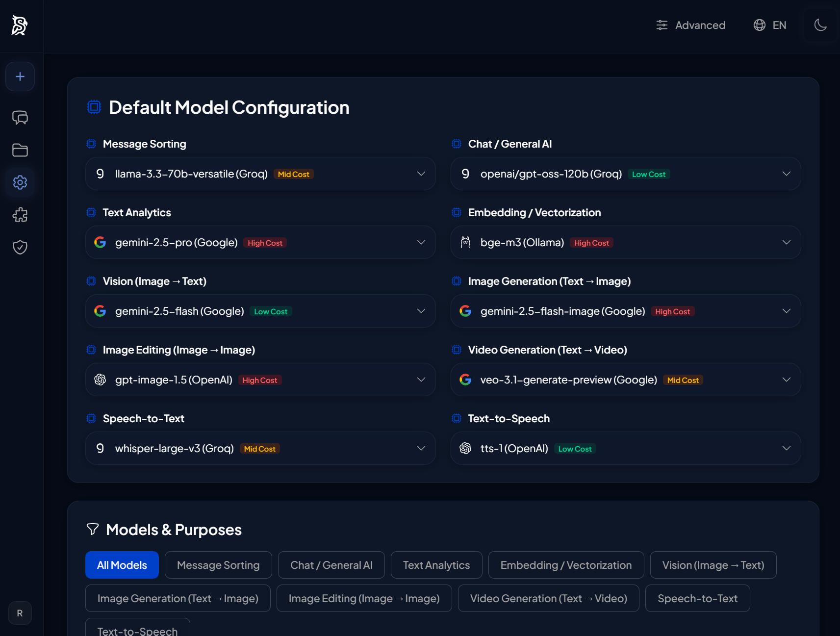Click the chip icon next to Video Generation label

(x=457, y=350)
